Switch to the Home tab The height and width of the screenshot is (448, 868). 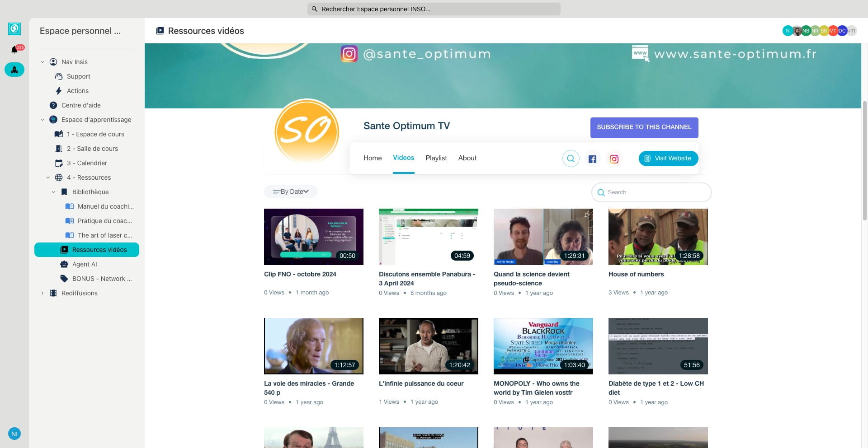[x=373, y=158]
